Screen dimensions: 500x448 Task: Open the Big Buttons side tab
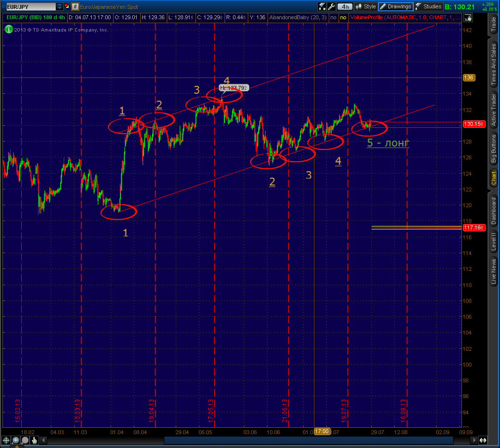coord(494,149)
